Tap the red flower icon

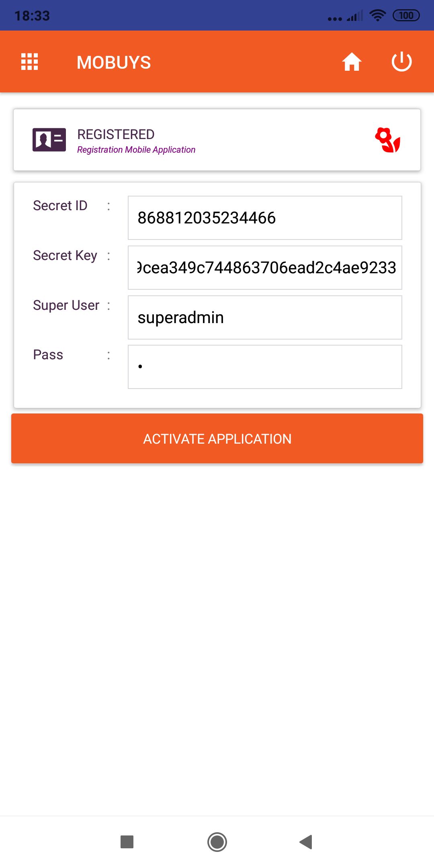(x=387, y=140)
